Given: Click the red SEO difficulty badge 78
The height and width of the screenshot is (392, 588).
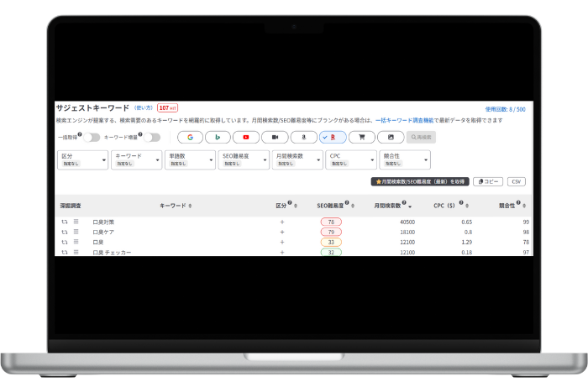Looking at the screenshot, I should (x=330, y=222).
